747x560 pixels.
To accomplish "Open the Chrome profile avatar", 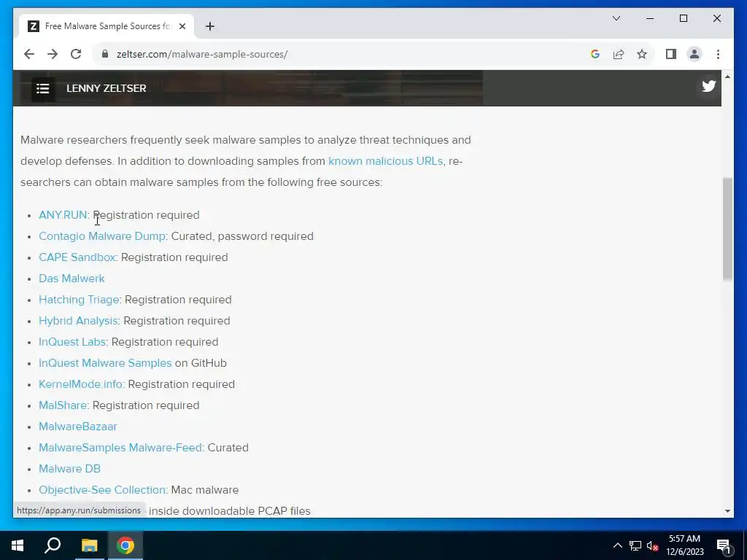I will point(694,54).
